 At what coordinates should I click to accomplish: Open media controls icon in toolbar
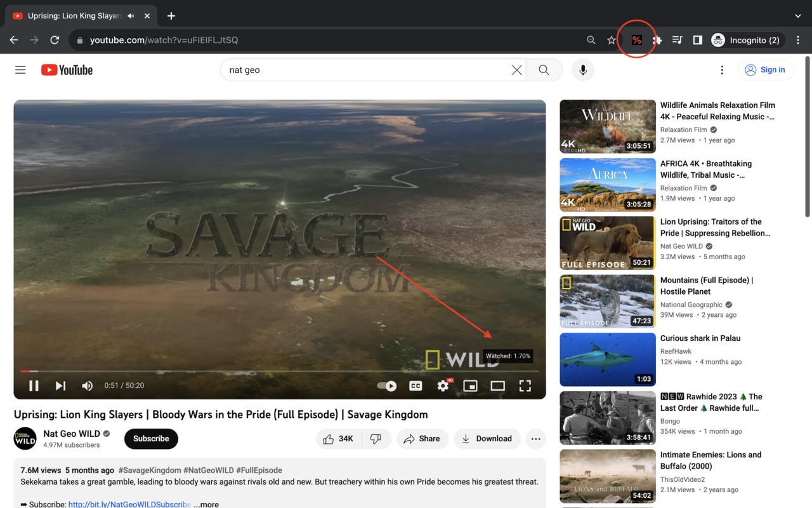click(x=677, y=40)
